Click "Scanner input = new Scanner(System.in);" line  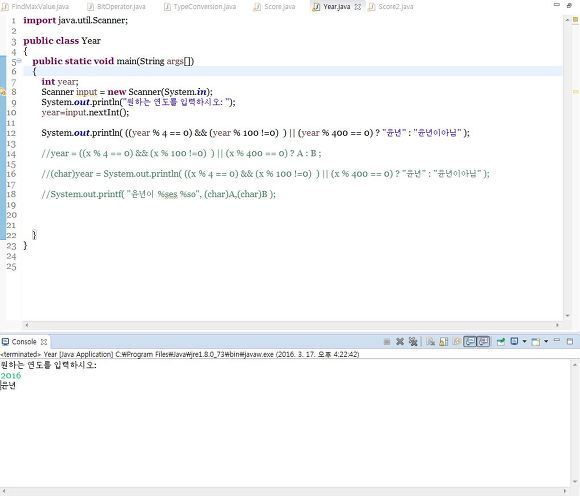click(x=127, y=92)
